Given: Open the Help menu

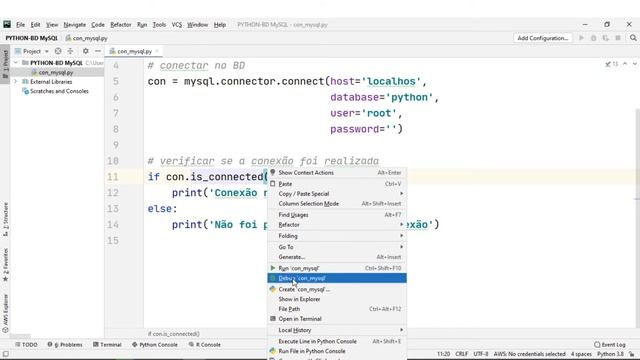Looking at the screenshot, I should [220, 25].
